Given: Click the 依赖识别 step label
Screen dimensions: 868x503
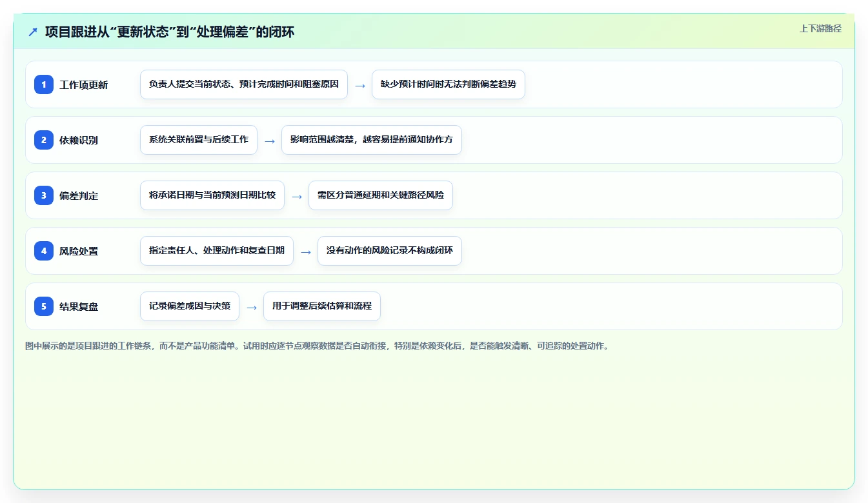Looking at the screenshot, I should [x=79, y=141].
